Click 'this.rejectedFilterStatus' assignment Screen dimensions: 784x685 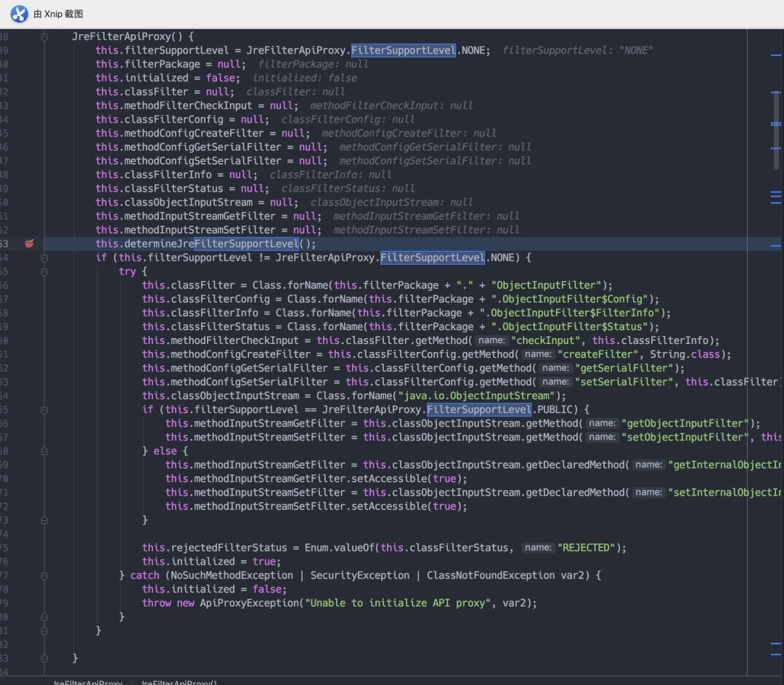coord(214,548)
